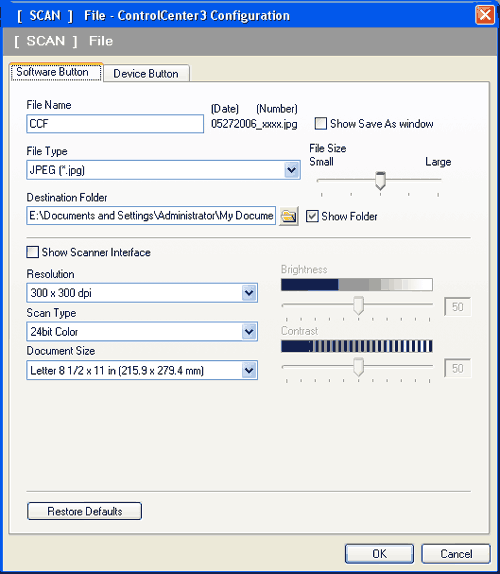Click the Brightness value box
Image resolution: width=500 pixels, height=574 pixels.
458,307
